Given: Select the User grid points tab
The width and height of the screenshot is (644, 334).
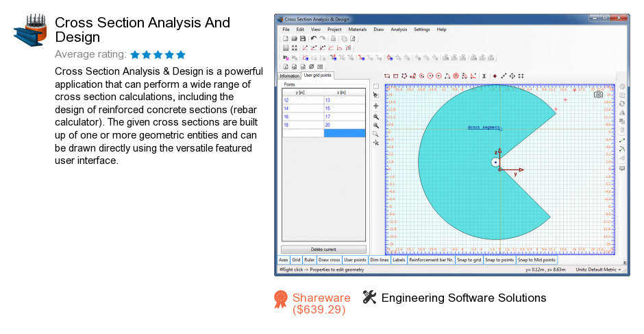Looking at the screenshot, I should click(317, 75).
